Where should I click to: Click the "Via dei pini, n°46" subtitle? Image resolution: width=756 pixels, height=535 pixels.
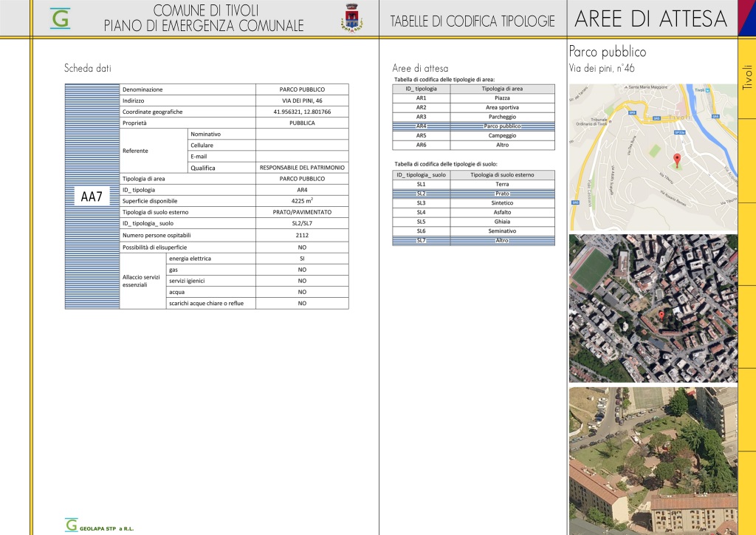tap(602, 68)
